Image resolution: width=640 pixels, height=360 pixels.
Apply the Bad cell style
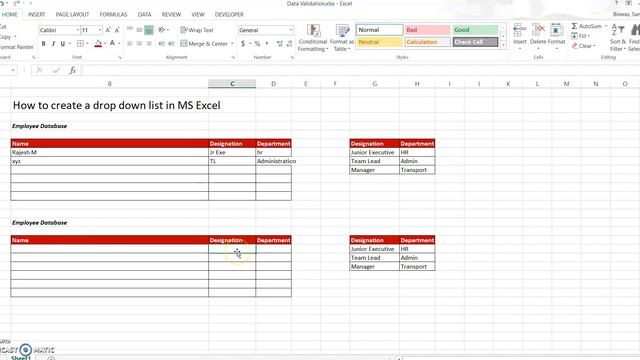[428, 30]
